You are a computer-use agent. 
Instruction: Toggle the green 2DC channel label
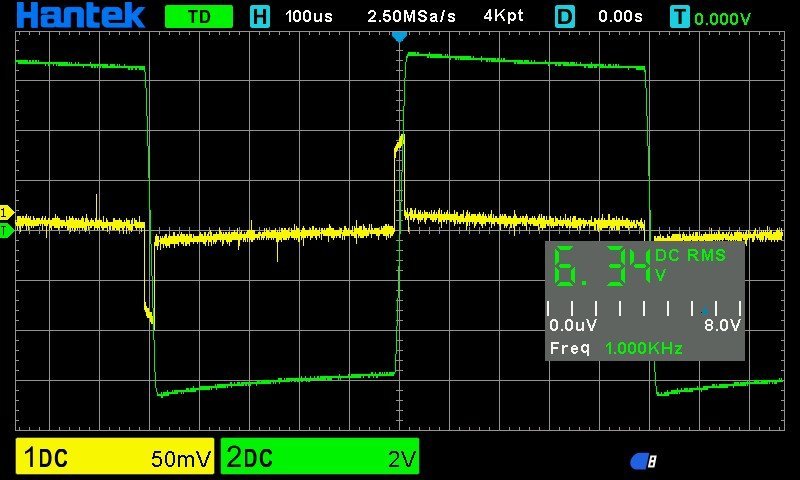click(249, 459)
